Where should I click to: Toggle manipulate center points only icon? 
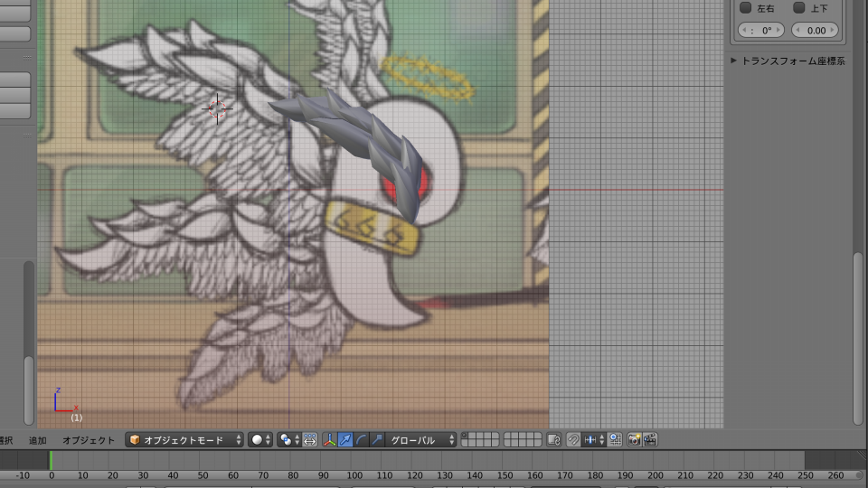(310, 440)
